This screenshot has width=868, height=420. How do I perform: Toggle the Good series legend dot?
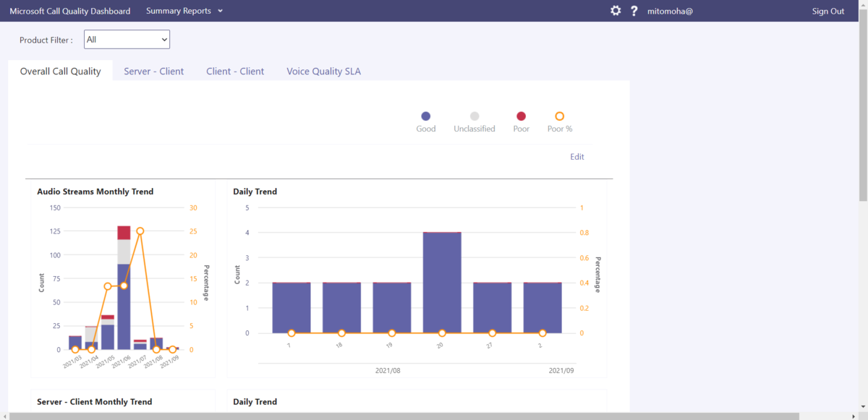click(x=426, y=116)
